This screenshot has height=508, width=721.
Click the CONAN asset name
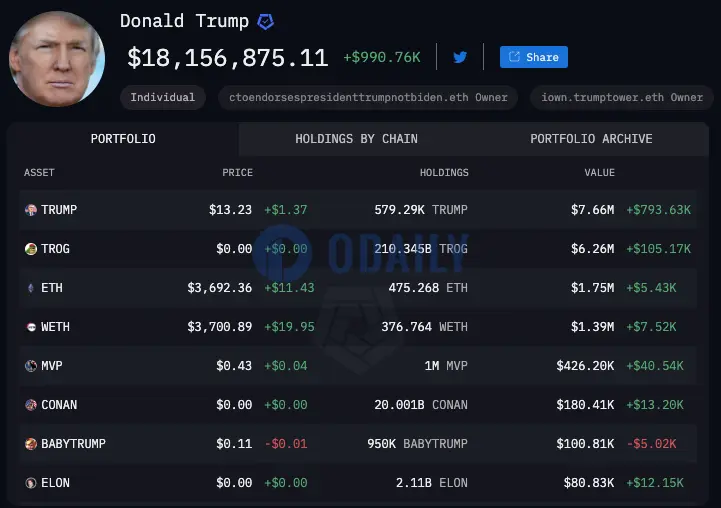59,405
